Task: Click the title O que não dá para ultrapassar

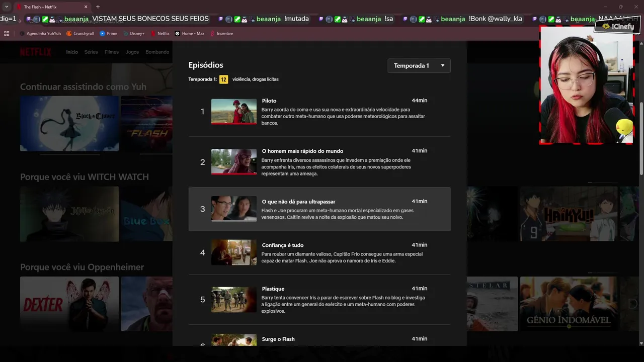Action: pyautogui.click(x=298, y=202)
